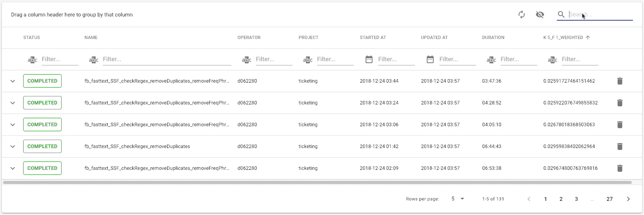
Task: Open the Started At filter calendar icon
Action: [369, 59]
